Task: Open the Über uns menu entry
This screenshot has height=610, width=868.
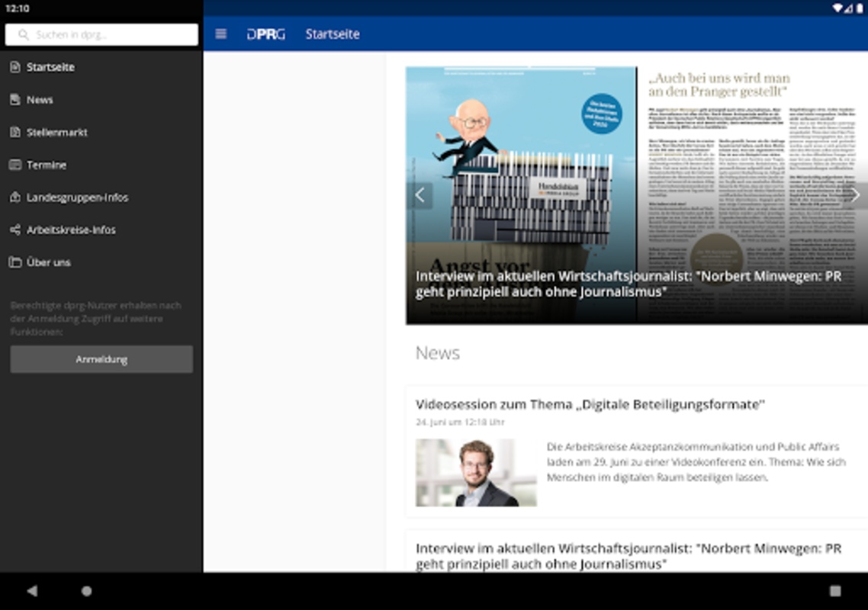Action: [x=101, y=262]
